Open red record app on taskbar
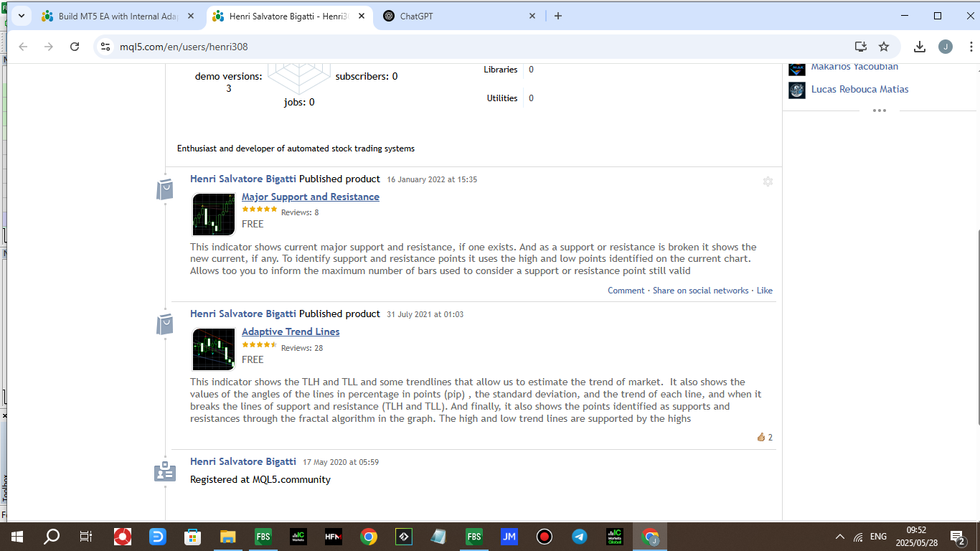The width and height of the screenshot is (980, 551). point(545,537)
